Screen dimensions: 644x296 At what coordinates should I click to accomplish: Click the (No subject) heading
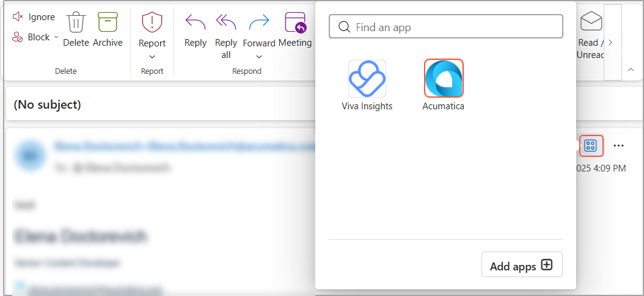tap(47, 105)
